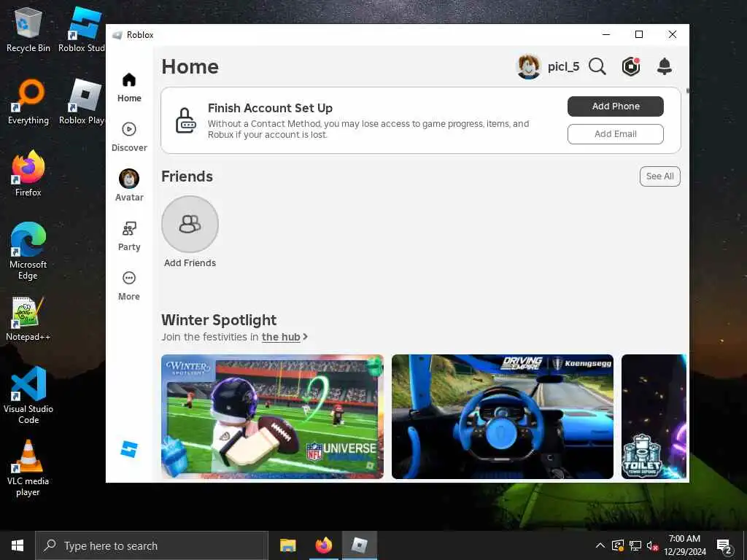Open the Driving Empire game thumbnail
747x560 pixels.
502,416
